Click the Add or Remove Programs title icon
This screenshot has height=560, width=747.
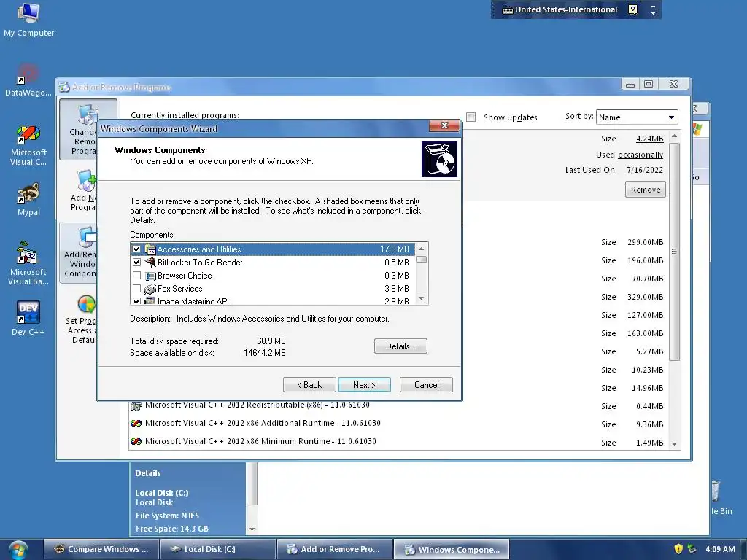coord(64,87)
